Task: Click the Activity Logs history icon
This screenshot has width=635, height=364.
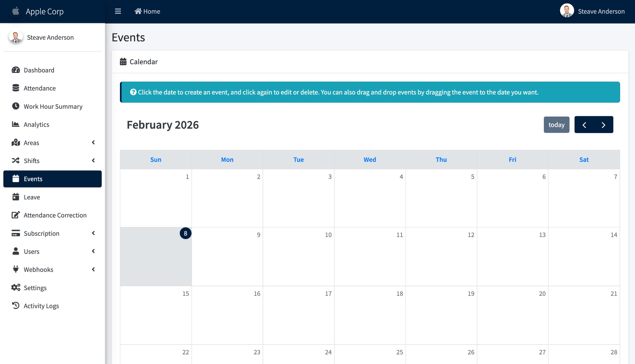Action: pyautogui.click(x=16, y=306)
